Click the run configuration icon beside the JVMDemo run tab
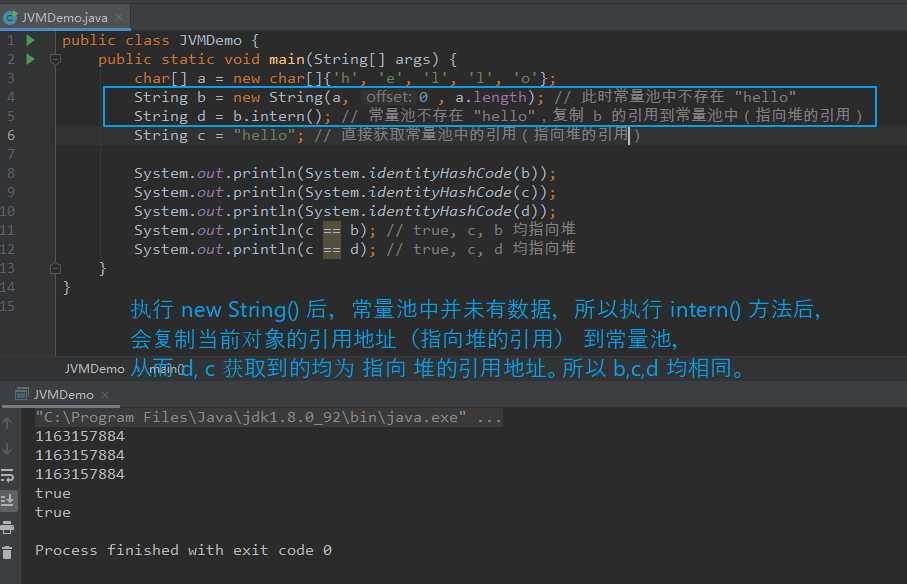The height and width of the screenshot is (584, 907). [21, 394]
